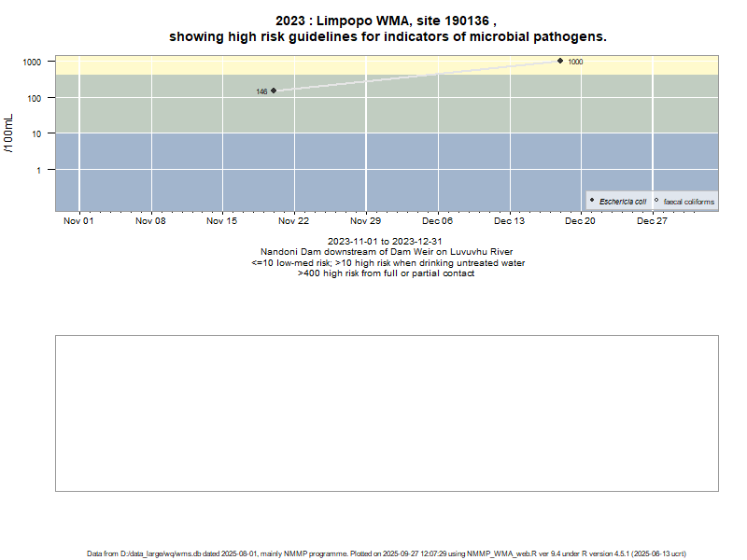Click the grey-green band between 10 and 400

click(420, 112)
